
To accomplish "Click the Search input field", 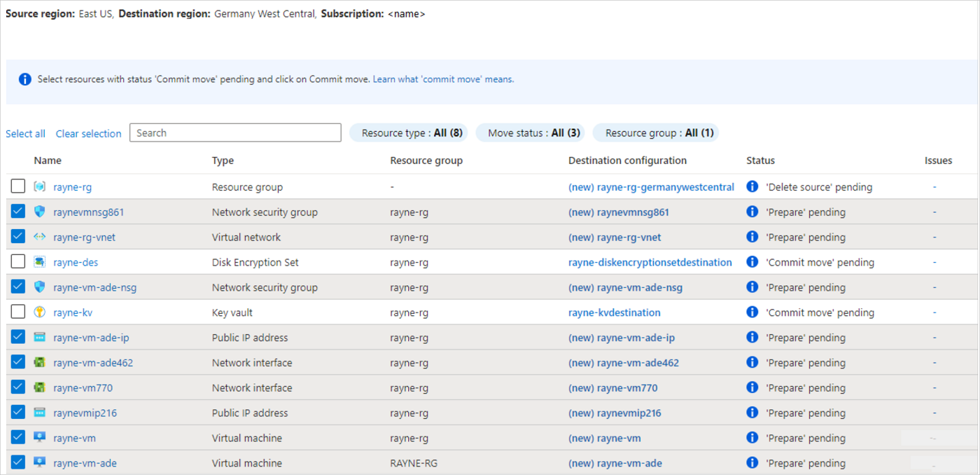I will 235,132.
